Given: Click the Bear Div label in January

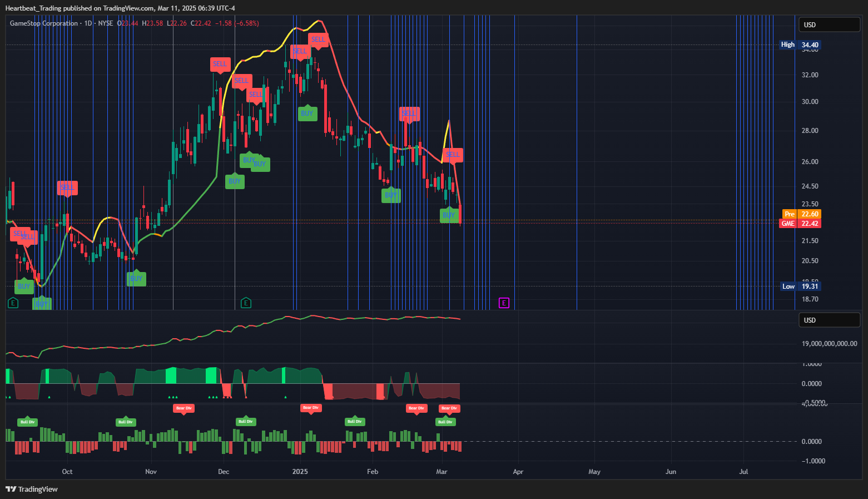Looking at the screenshot, I should pos(310,408).
